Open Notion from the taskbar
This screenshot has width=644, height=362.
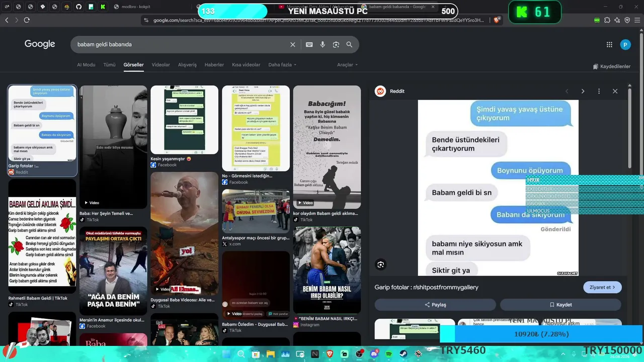315,354
